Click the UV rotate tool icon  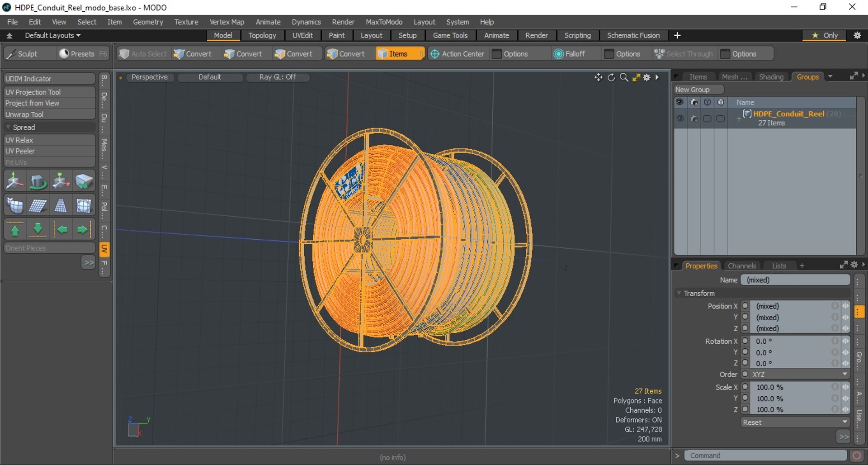tap(38, 182)
